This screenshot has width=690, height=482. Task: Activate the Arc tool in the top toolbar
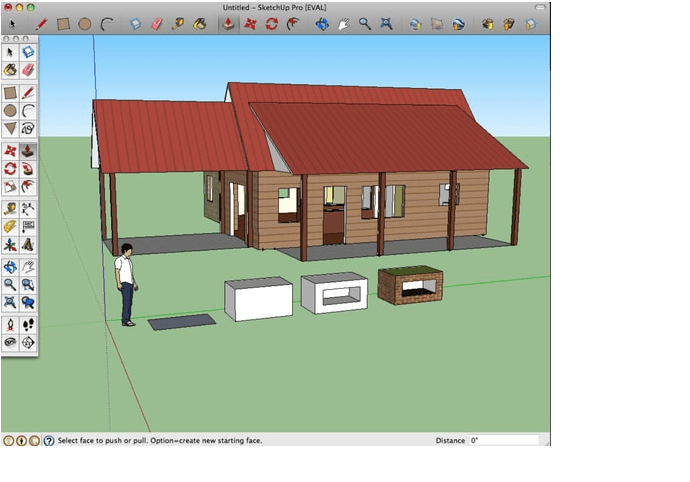coord(106,24)
